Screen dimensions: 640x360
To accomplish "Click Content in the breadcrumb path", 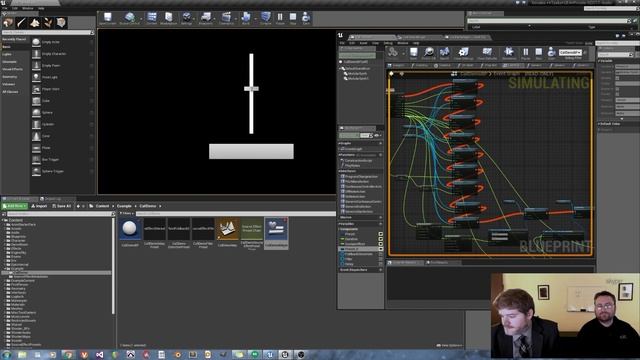I will coord(102,206).
